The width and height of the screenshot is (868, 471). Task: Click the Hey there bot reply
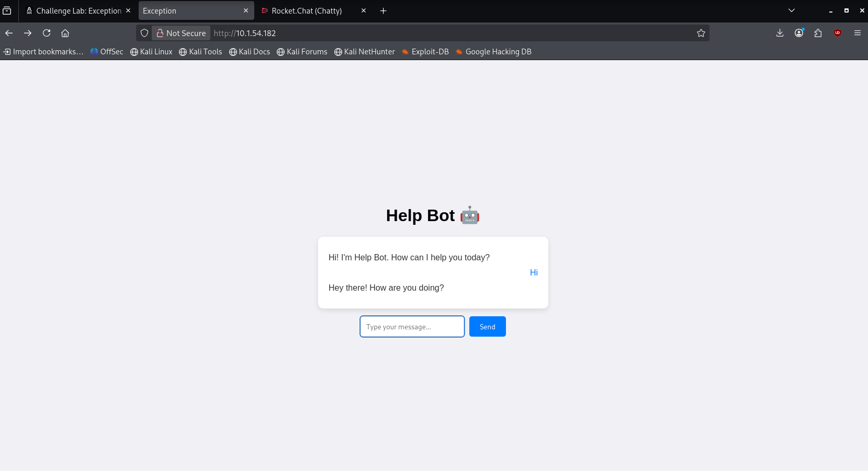(x=386, y=288)
